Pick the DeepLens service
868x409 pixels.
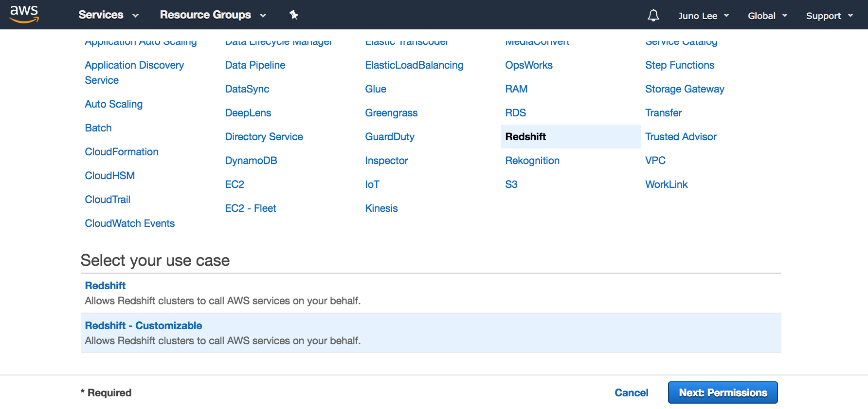(248, 113)
